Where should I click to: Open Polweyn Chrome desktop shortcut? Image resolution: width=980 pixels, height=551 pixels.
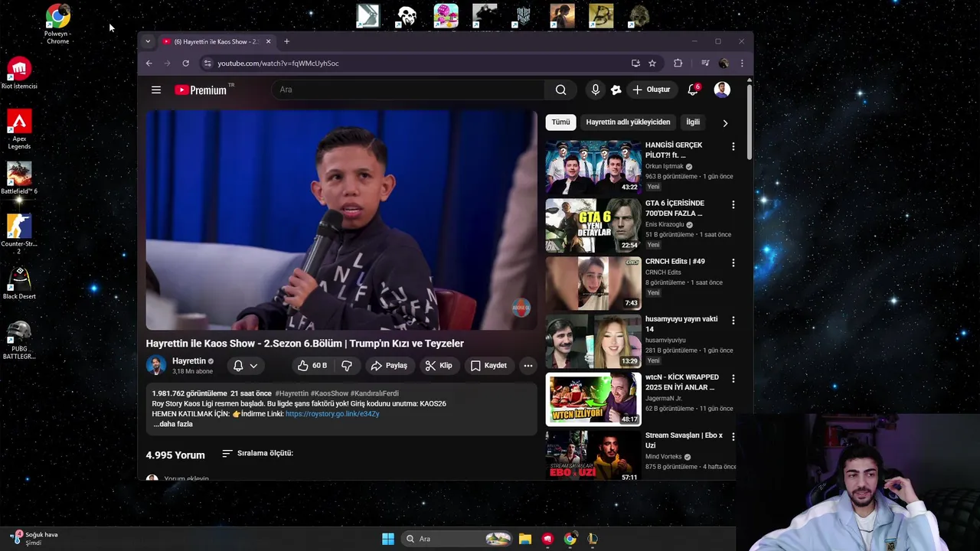[x=57, y=24]
